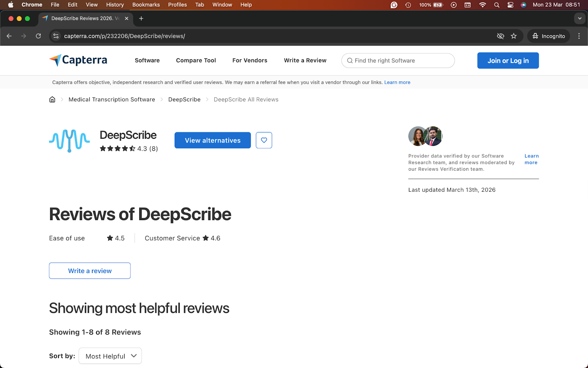Click Learn more beside provider data note
Image resolution: width=588 pixels, height=368 pixels.
coord(531,159)
